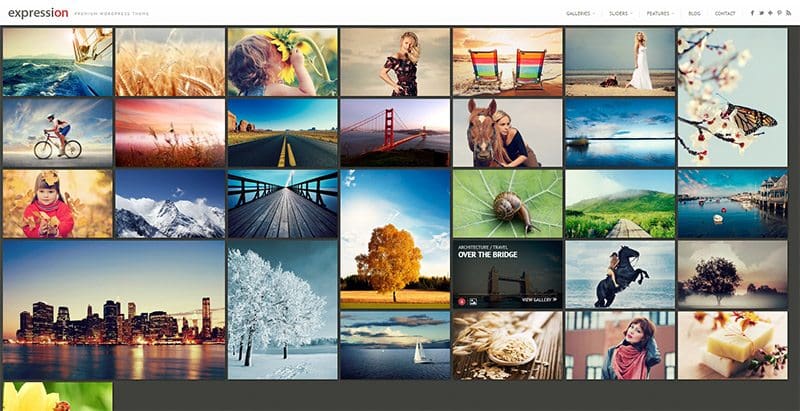Expand the Galleries menu
Viewport: 800px width, 411px height.
[x=581, y=14]
